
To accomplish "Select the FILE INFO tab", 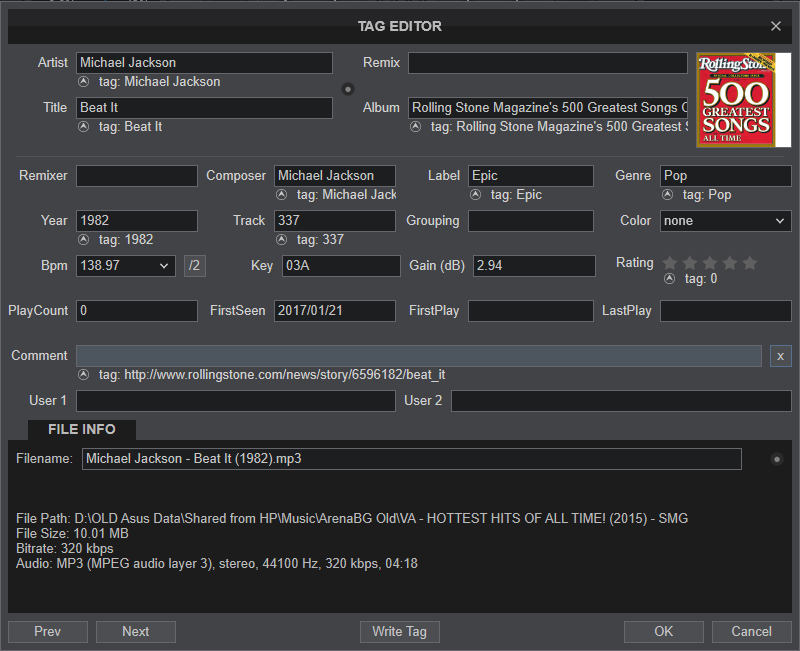I will point(82,430).
